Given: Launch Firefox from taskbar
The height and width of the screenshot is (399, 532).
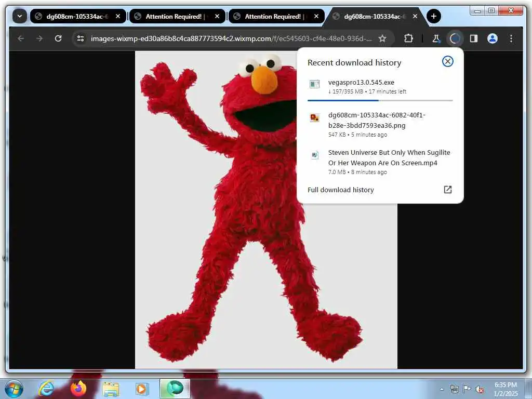Looking at the screenshot, I should coord(79,389).
